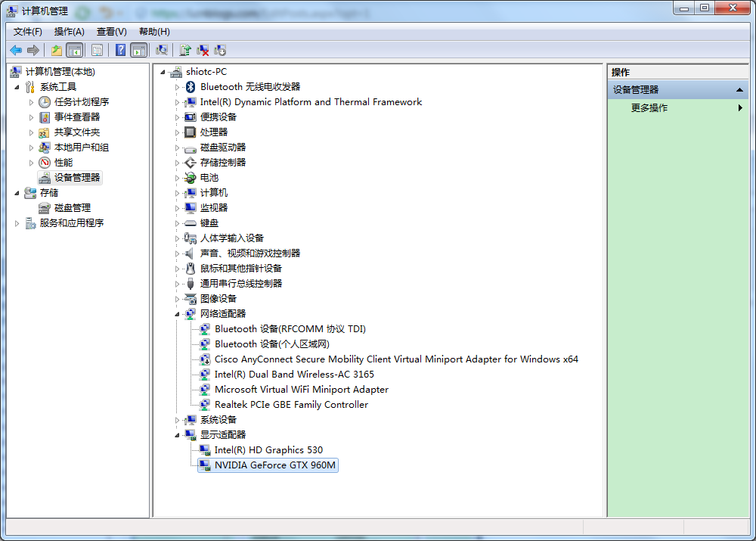Select Intel(R) Dynamic Platform and Thermal Framework
756x541 pixels.
pos(311,102)
